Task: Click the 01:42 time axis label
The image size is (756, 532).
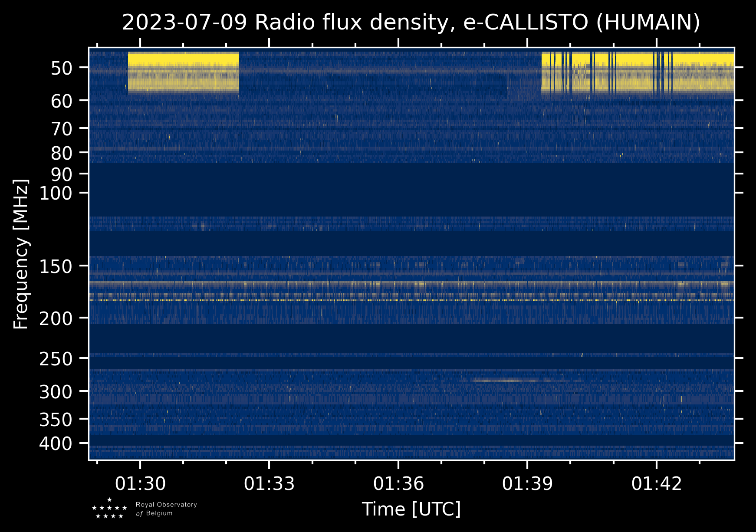Action: click(657, 483)
